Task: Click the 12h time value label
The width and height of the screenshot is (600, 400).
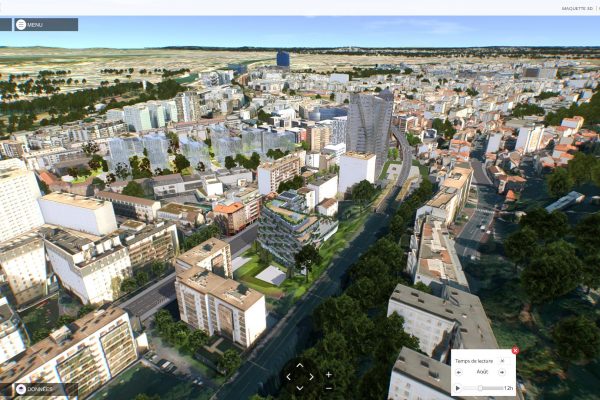Action: coord(508,388)
